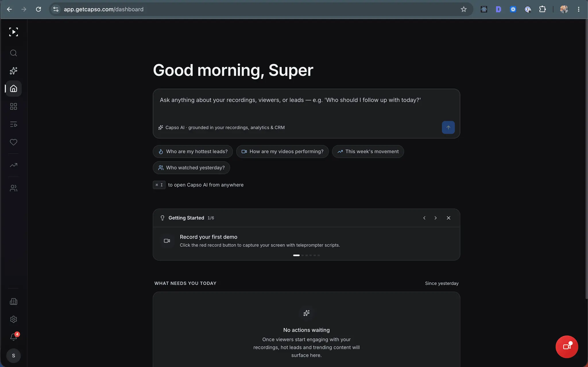Click the 'WHAT NEEDS YOU TODAY' heading
Screen dimensions: 588x367
pyautogui.click(x=185, y=283)
